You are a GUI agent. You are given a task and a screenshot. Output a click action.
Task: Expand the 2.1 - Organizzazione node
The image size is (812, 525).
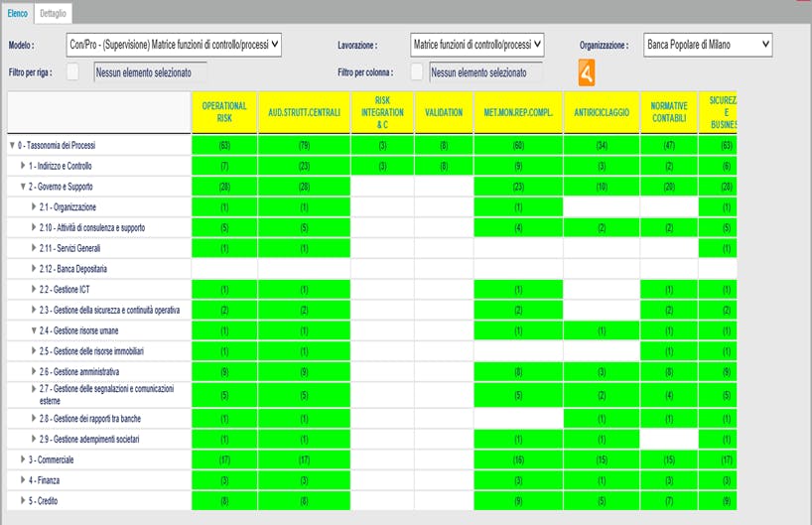click(34, 206)
